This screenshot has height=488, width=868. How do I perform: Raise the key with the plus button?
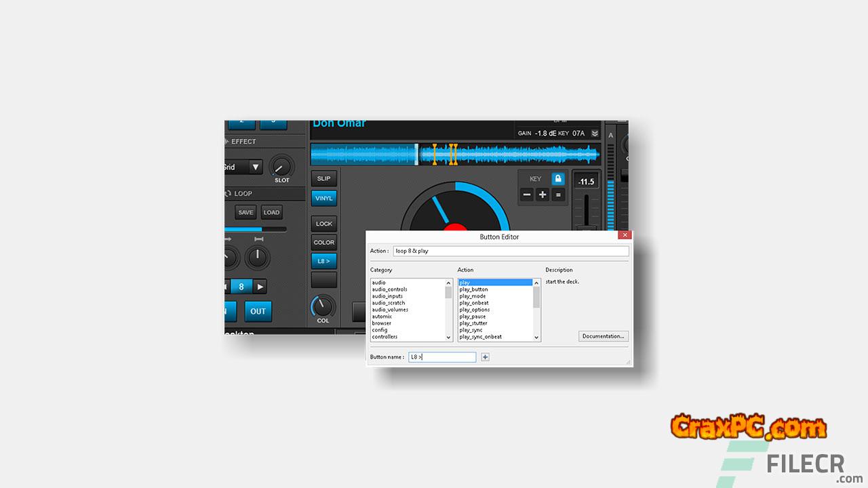click(542, 195)
